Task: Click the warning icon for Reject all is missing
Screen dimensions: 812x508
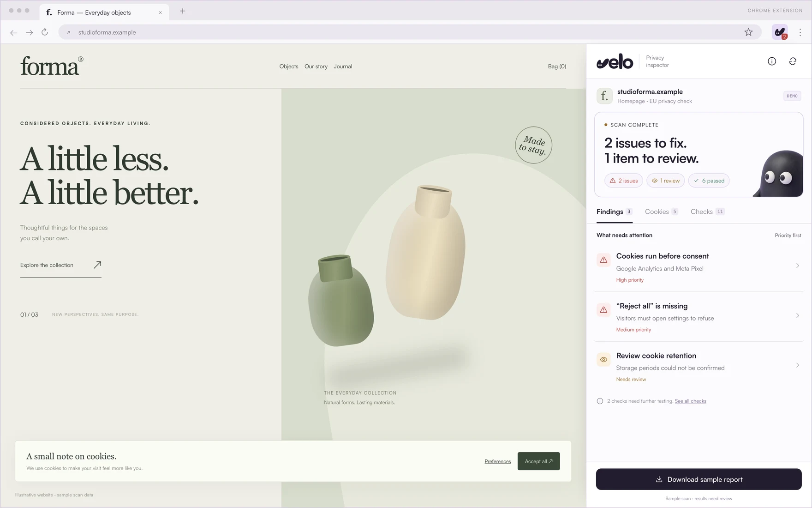Action: coord(603,310)
